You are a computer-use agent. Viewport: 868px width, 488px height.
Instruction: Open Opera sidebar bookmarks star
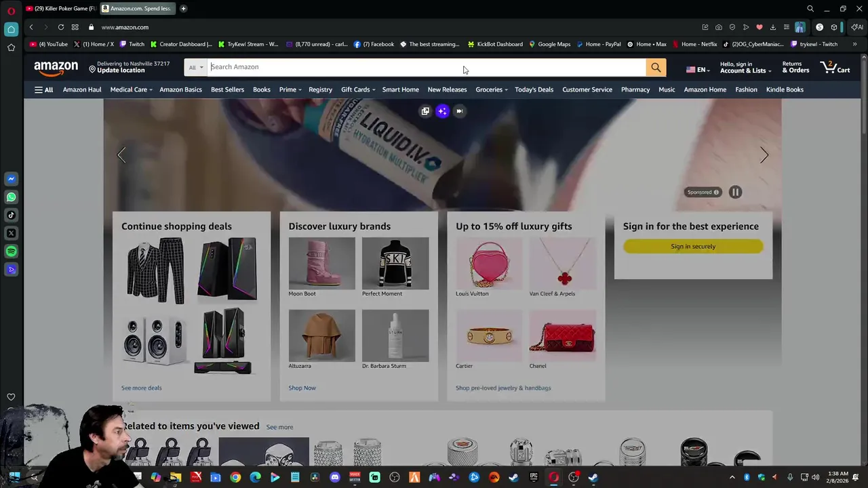(x=11, y=47)
